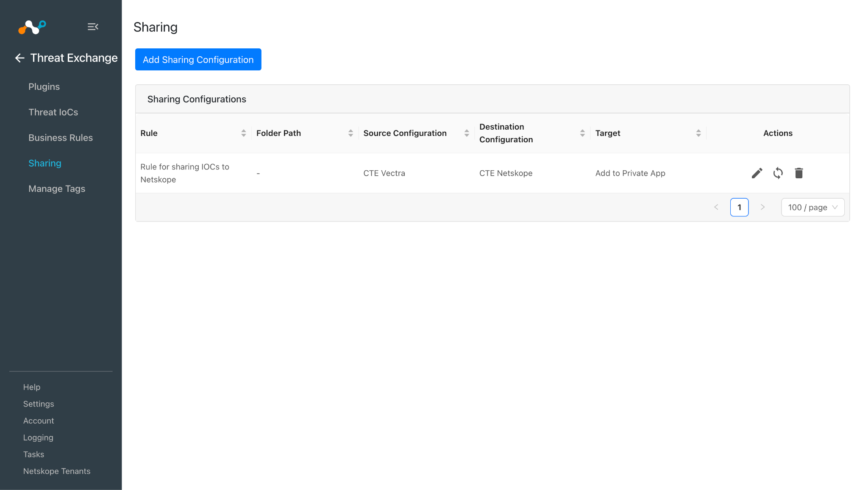Viewport: 868px width, 490px height.
Task: Click the Netskope logo icon
Action: click(x=32, y=27)
